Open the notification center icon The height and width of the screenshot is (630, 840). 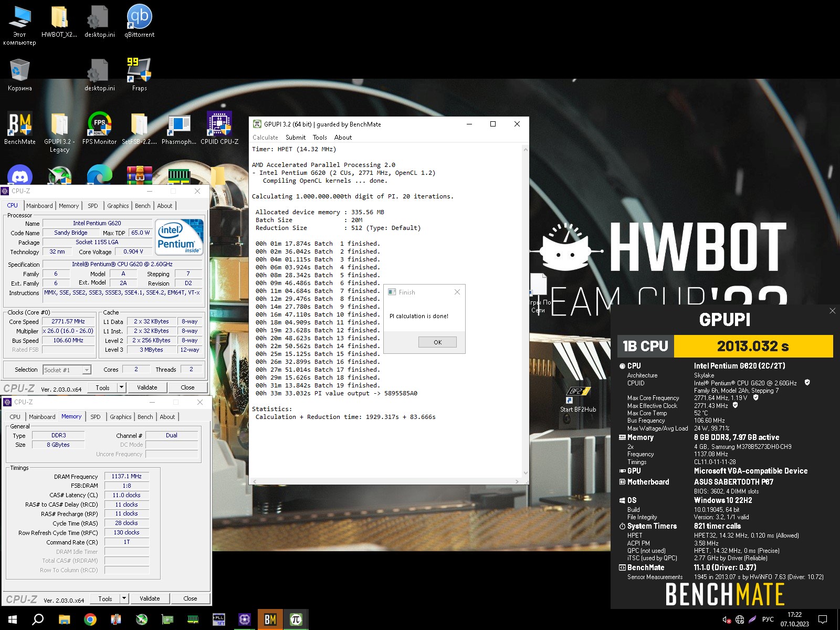click(823, 619)
